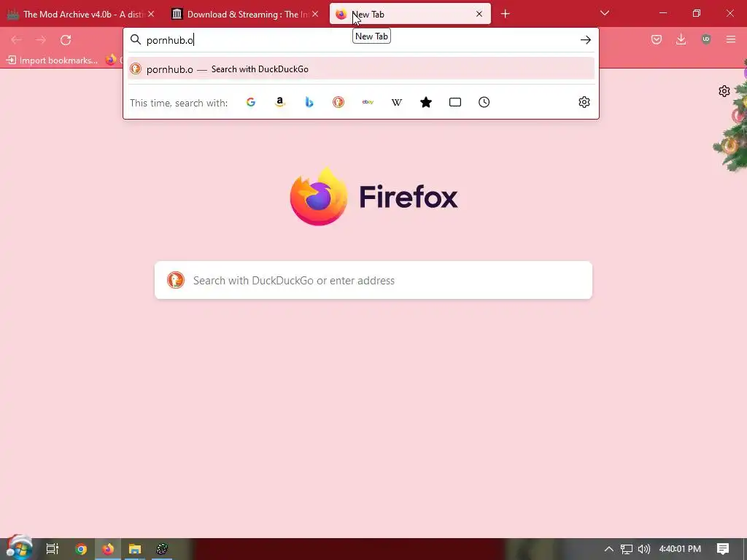Click the taskbar clock showing 4:40:01 PM
This screenshot has width=747, height=560.
680,549
